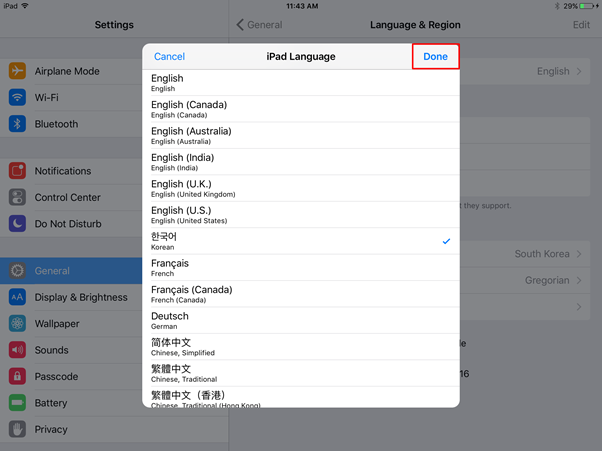Open Passcode settings

tap(71, 377)
